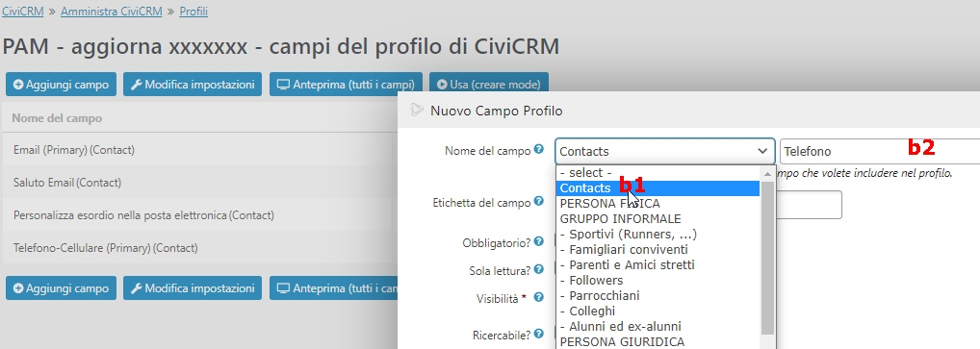Click help icon next to Visibilità
The height and width of the screenshot is (349, 980).
tap(538, 298)
